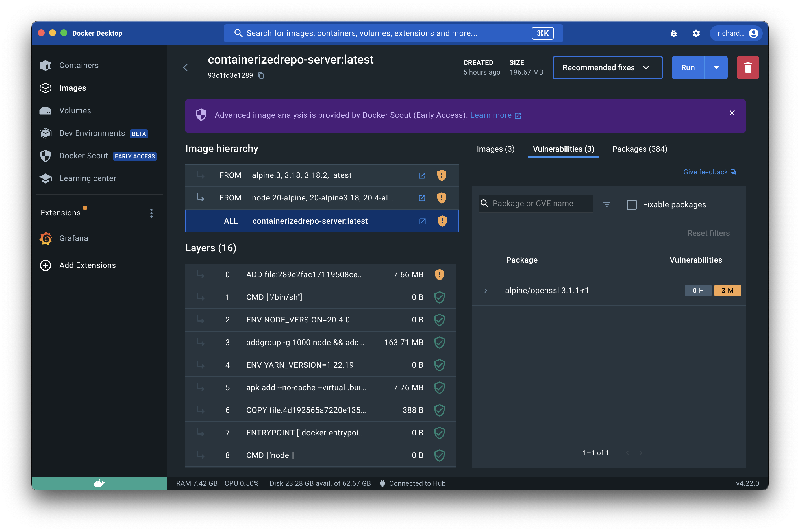Open settings via gear icon
Image resolution: width=800 pixels, height=532 pixels.
[696, 33]
